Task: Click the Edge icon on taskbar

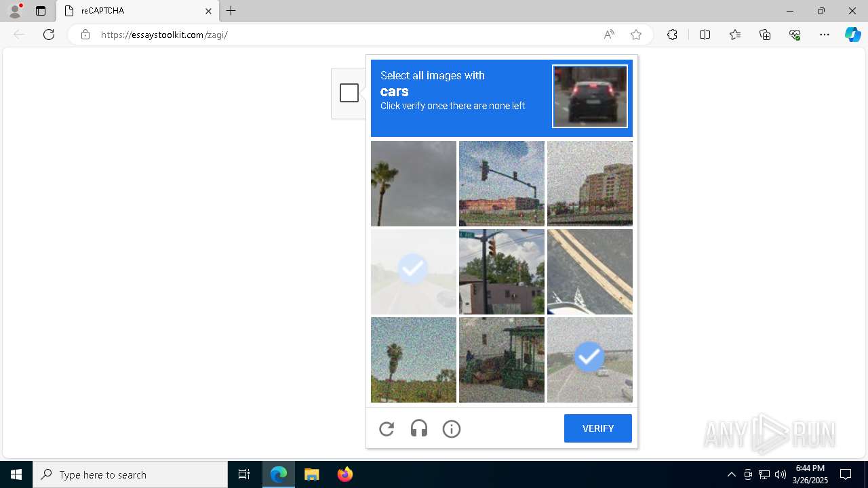Action: coord(279,474)
